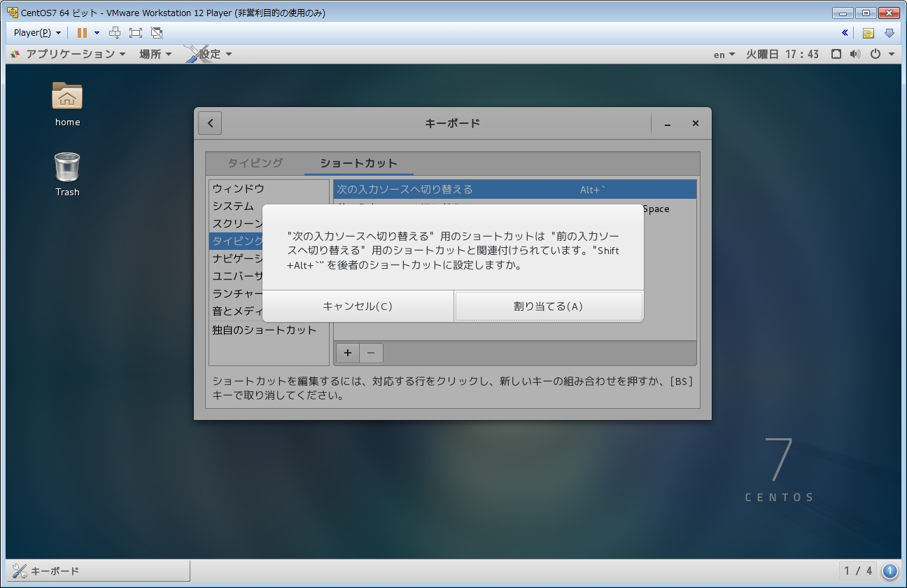
Task: Open the Player(P) dropdown menu
Action: 37,33
